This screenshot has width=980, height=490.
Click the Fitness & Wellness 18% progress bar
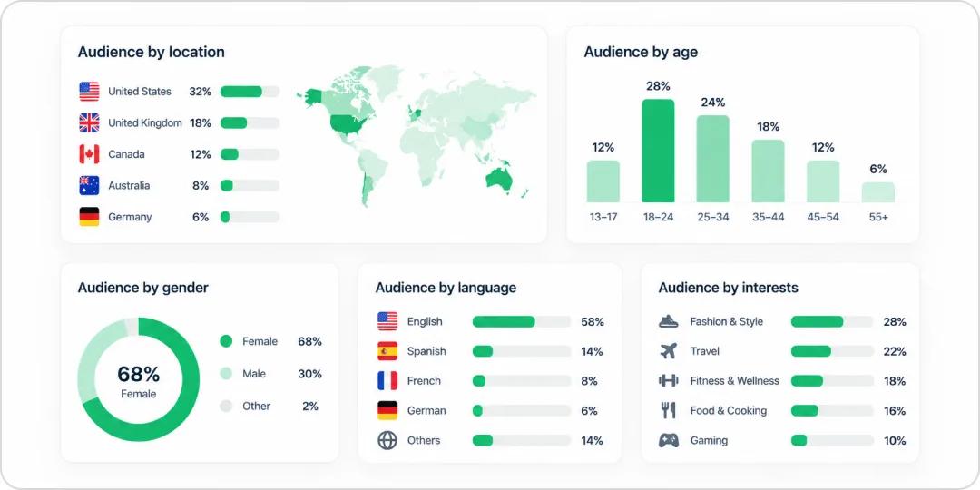[x=832, y=380]
